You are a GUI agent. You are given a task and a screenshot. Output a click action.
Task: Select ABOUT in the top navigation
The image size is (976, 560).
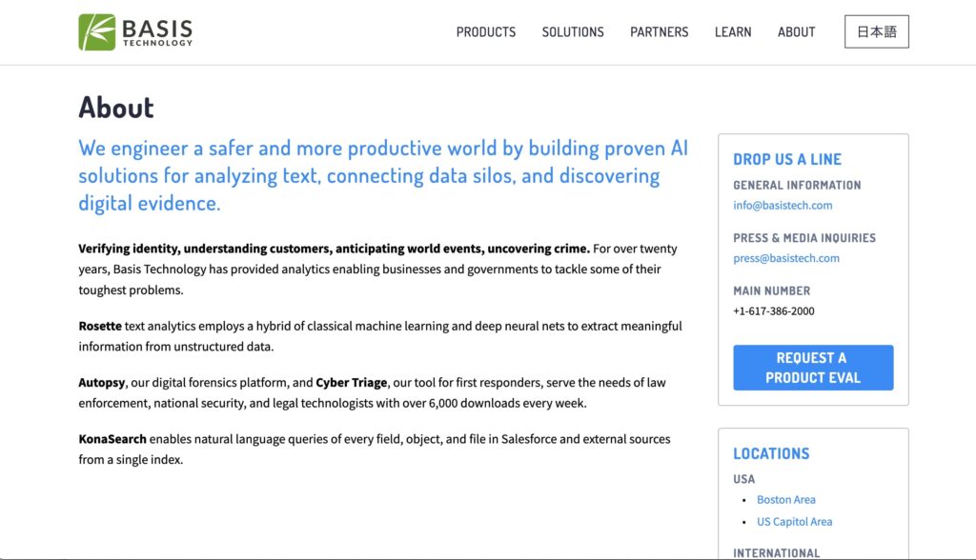[x=796, y=31]
